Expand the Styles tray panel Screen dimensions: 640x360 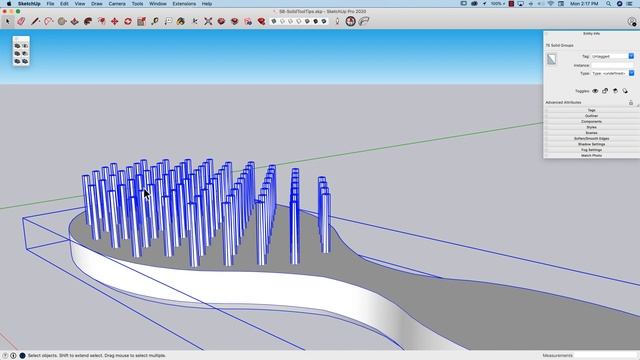pyautogui.click(x=591, y=127)
